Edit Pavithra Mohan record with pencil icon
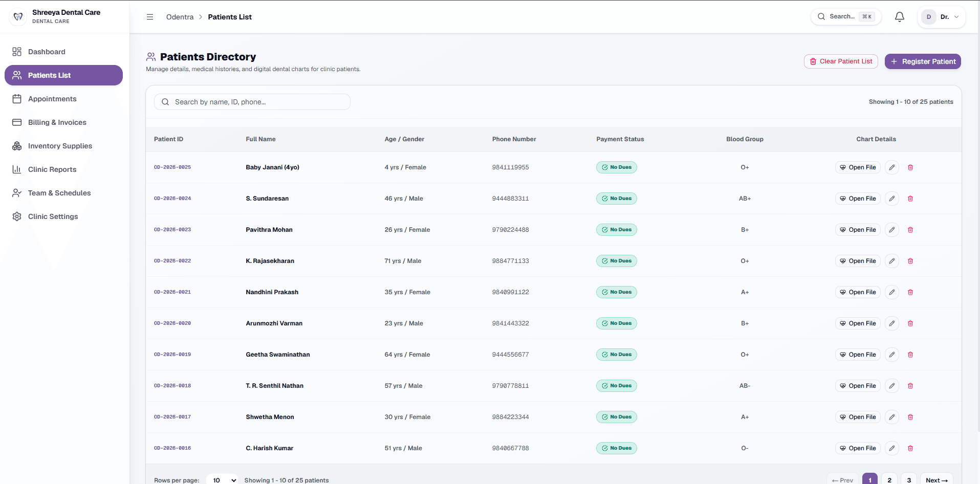The width and height of the screenshot is (980, 484). point(892,230)
